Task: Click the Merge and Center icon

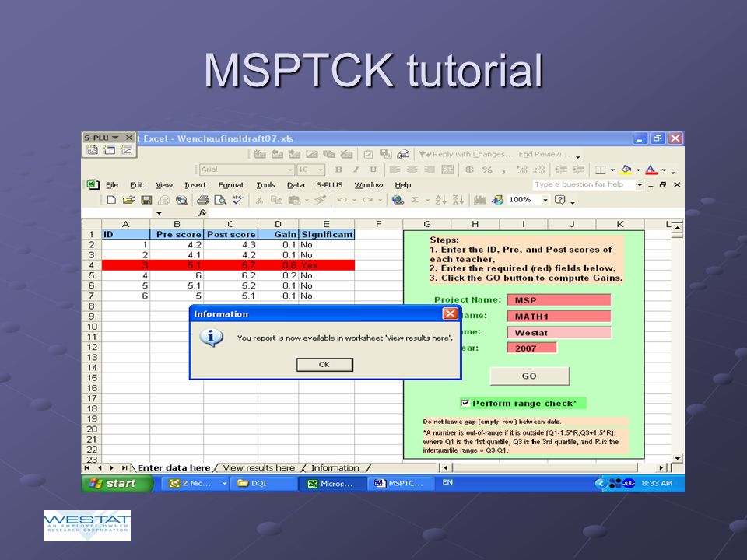Action: pos(447,170)
